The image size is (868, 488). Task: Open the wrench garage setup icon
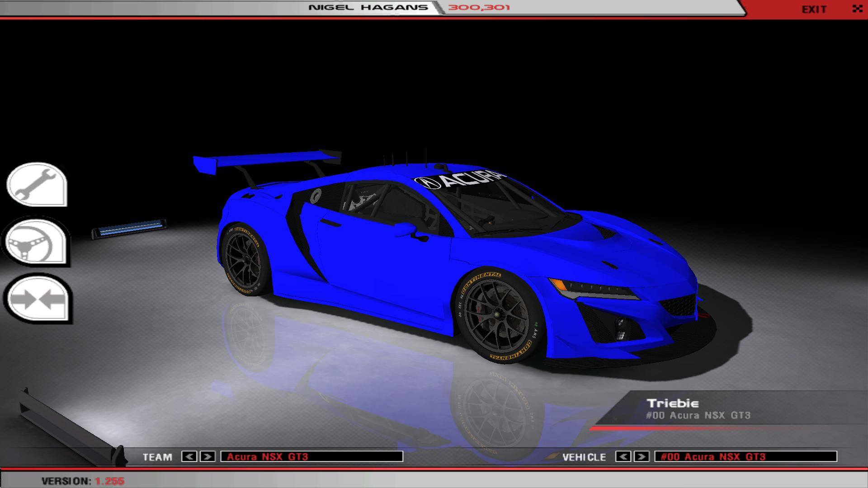pos(37,185)
